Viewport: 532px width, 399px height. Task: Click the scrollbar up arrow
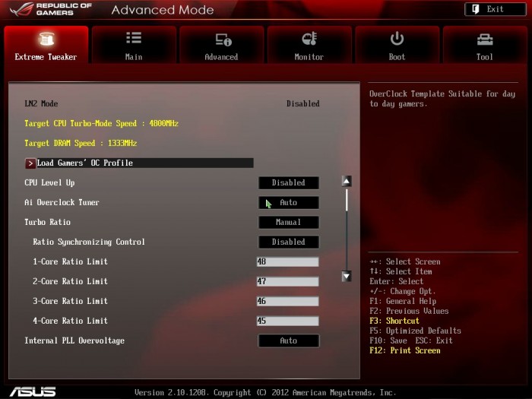[x=347, y=181]
